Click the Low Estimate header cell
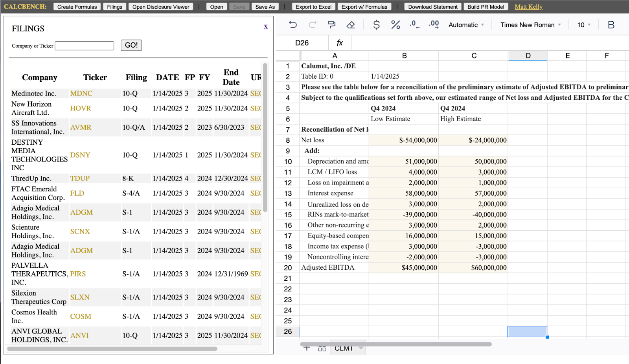629x364 pixels. pyautogui.click(x=404, y=119)
